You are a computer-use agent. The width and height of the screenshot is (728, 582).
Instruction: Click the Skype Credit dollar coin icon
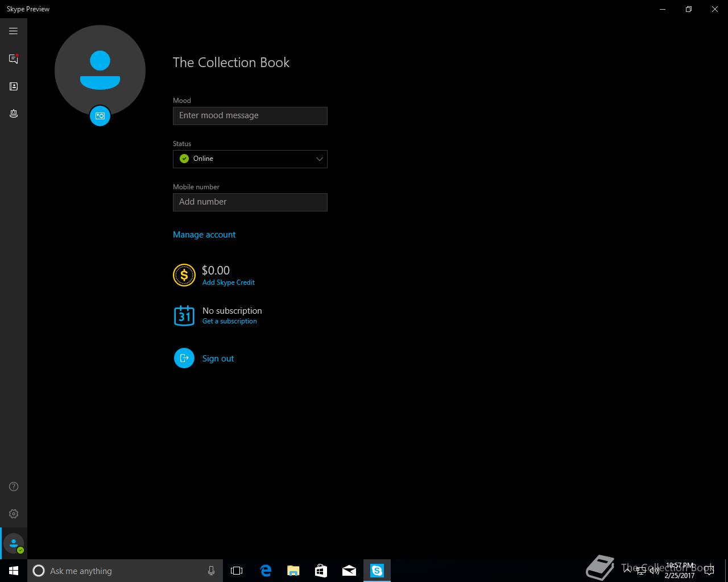click(184, 275)
